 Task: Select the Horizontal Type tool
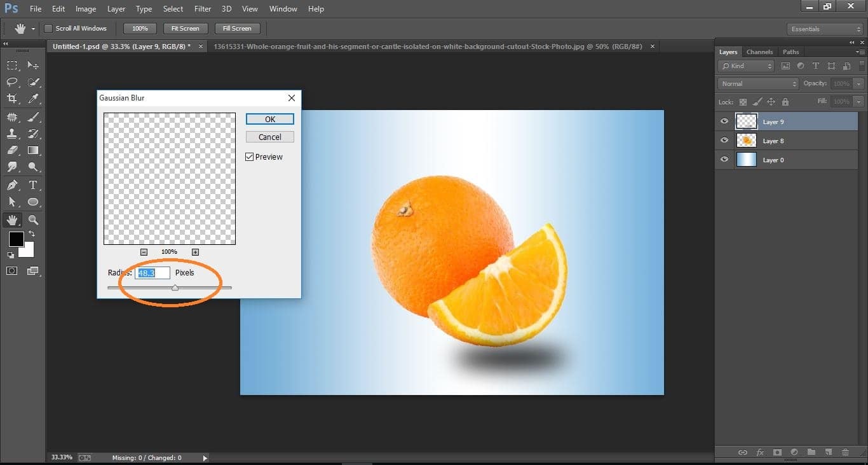(x=33, y=185)
